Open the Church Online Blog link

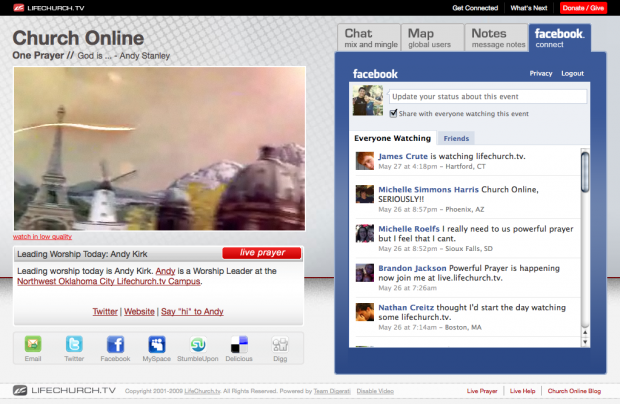click(574, 391)
